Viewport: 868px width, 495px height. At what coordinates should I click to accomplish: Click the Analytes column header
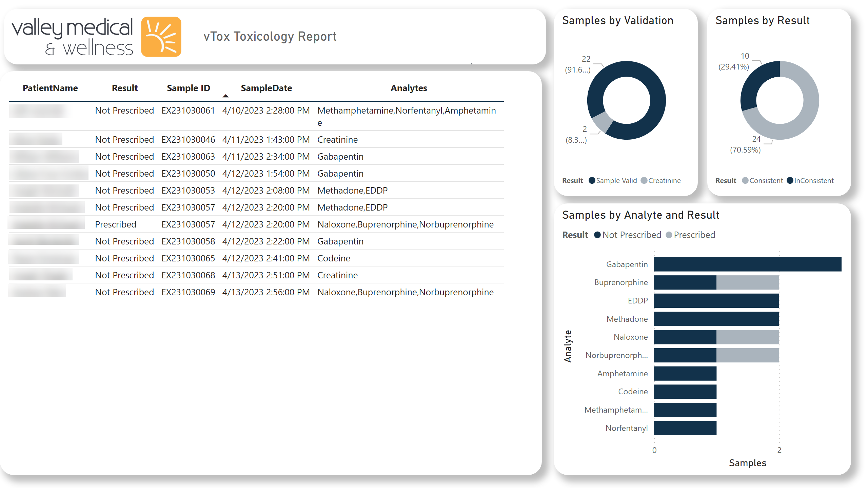[408, 88]
